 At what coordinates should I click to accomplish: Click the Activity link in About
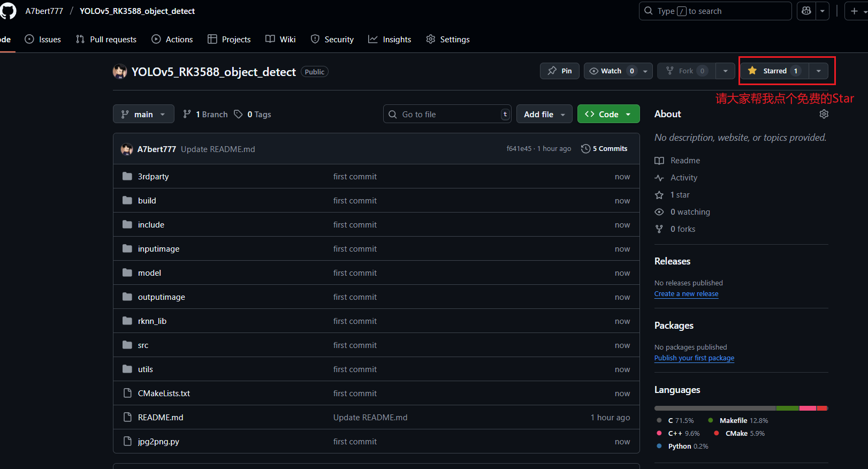click(676, 178)
